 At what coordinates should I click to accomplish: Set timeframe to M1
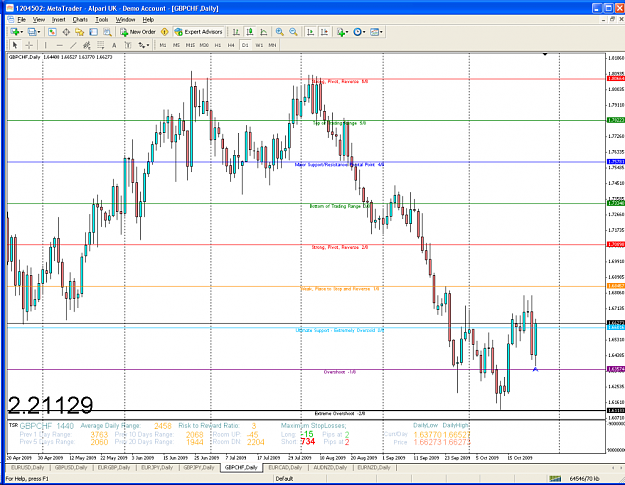(163, 45)
